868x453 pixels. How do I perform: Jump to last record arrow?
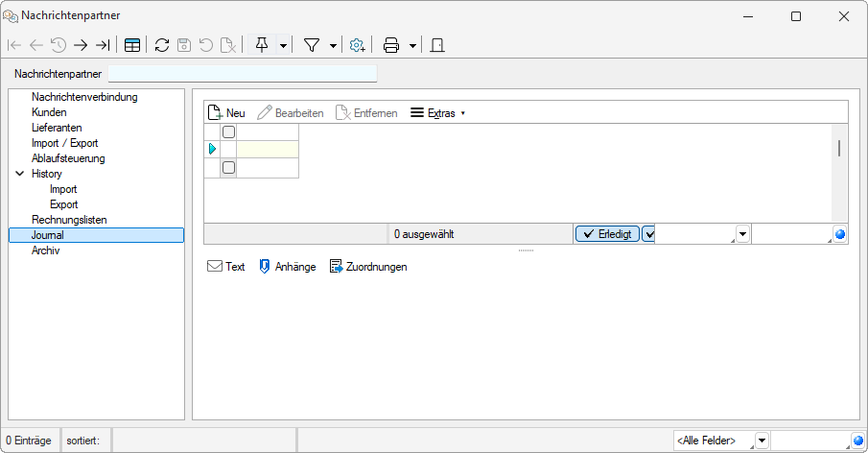(x=103, y=45)
